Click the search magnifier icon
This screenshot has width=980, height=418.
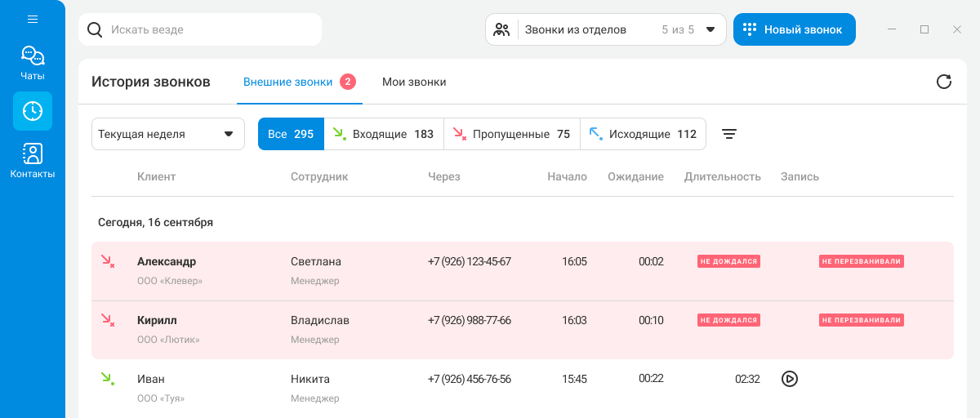[x=95, y=30]
